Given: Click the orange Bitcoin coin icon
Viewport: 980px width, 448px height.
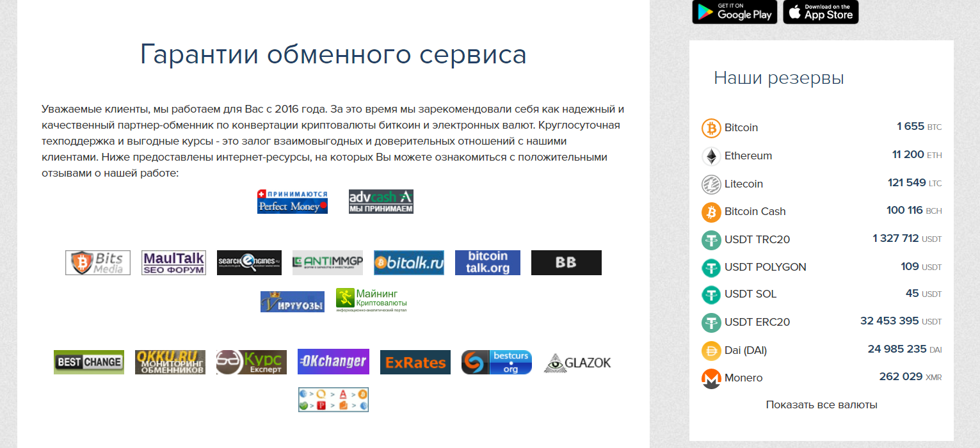Looking at the screenshot, I should pos(711,128).
